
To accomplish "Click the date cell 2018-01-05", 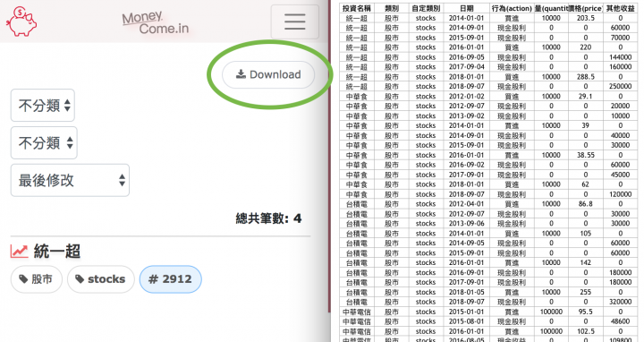I will tap(467, 292).
